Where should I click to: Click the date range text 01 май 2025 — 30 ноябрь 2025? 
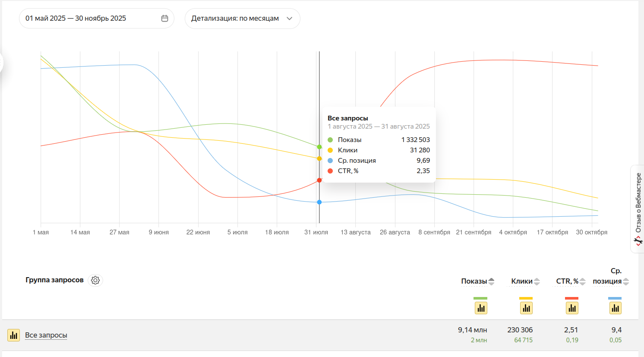click(76, 19)
